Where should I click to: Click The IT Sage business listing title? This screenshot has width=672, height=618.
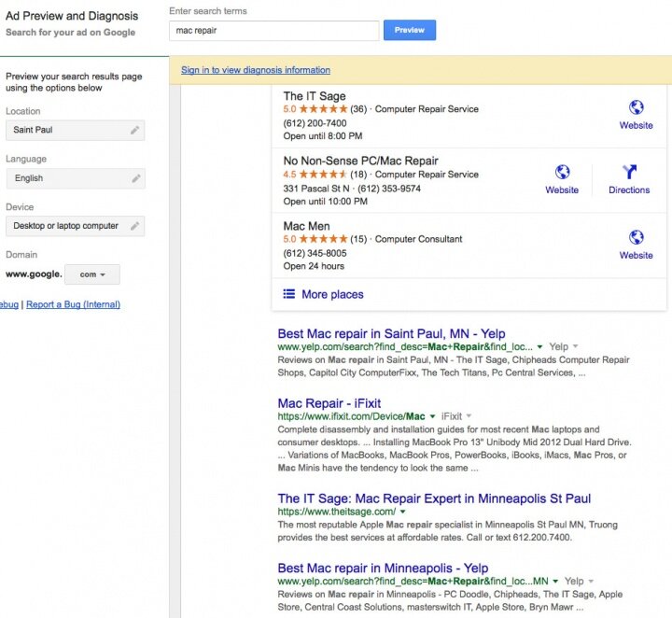[315, 96]
